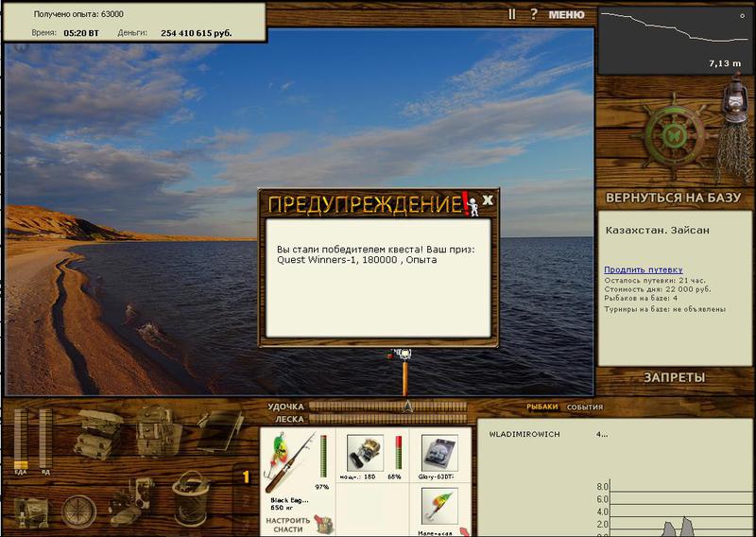Open the compass icon
Image resolution: width=756 pixels, height=537 pixels.
pos(78,511)
